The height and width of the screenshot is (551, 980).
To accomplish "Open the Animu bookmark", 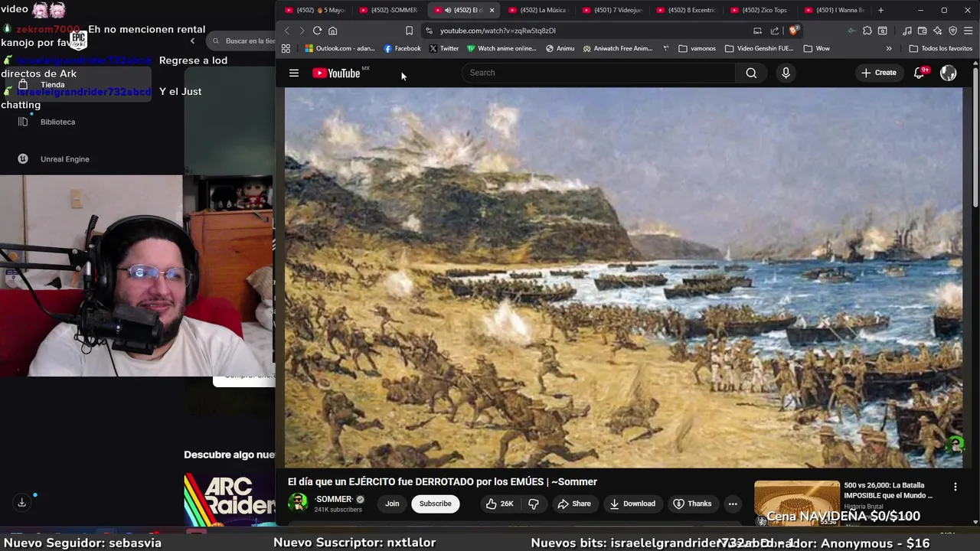I will tap(560, 48).
